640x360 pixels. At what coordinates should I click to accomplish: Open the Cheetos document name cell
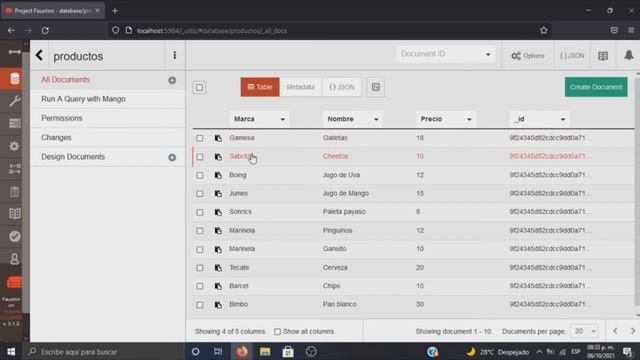336,156
